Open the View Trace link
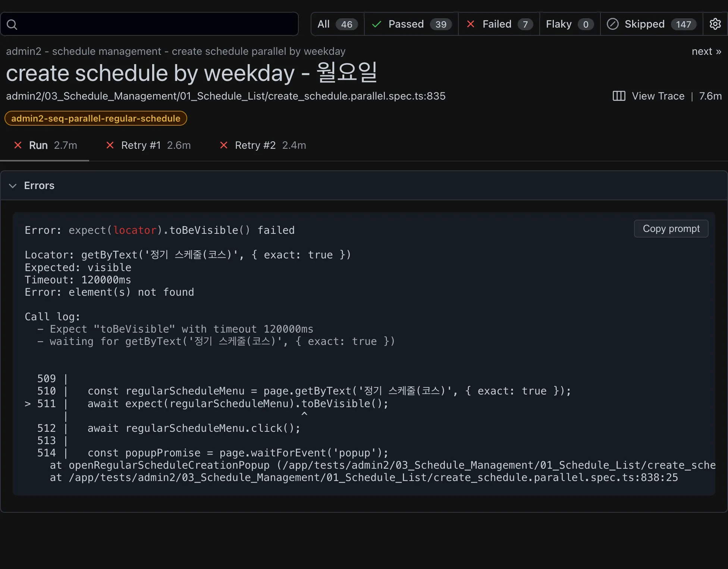This screenshot has width=728, height=569. click(658, 96)
